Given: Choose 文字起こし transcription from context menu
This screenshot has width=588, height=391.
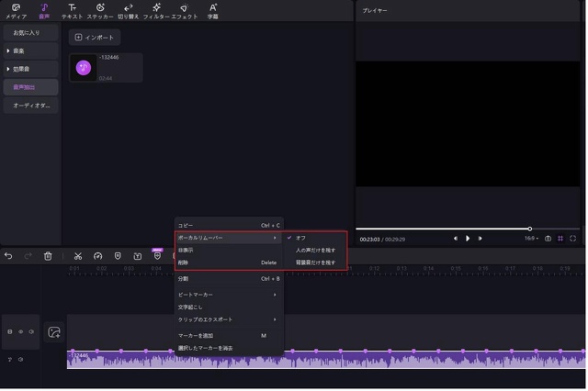Looking at the screenshot, I should coord(229,307).
